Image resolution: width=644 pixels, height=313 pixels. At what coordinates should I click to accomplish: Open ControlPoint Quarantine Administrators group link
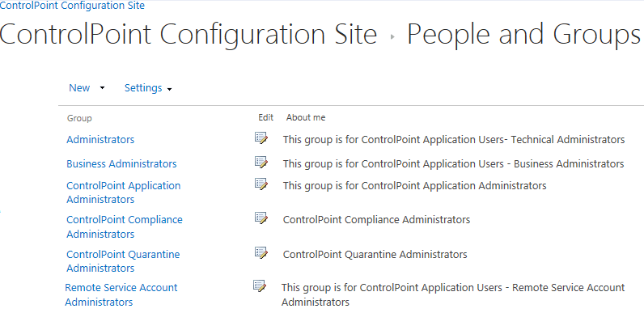coord(123,261)
